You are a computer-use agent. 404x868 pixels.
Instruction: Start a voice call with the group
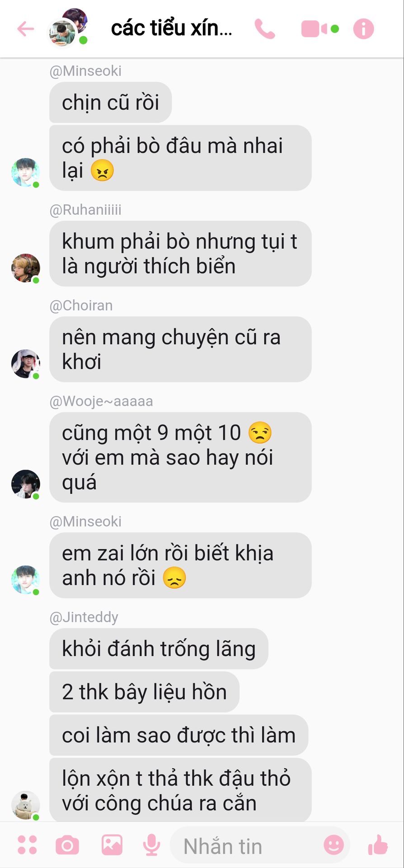pos(265,29)
